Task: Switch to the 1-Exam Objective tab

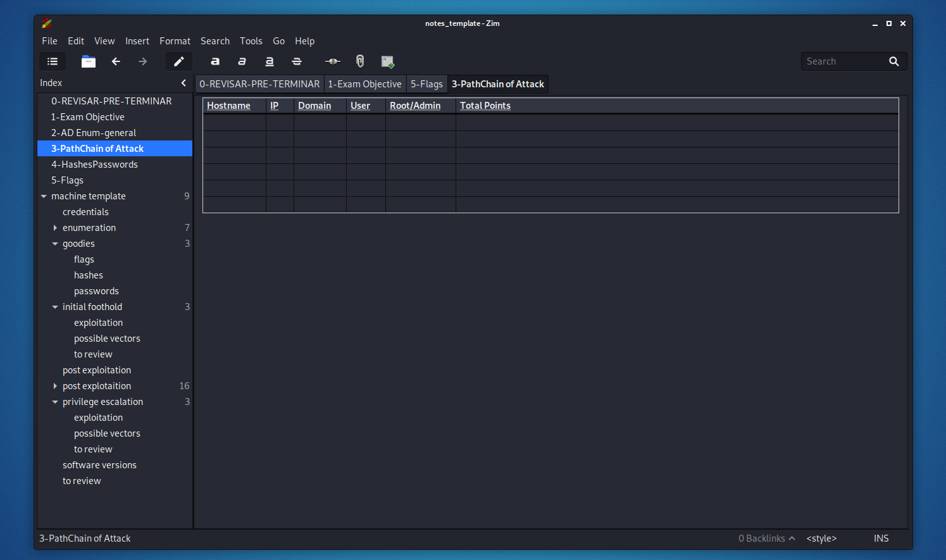Action: pos(364,84)
